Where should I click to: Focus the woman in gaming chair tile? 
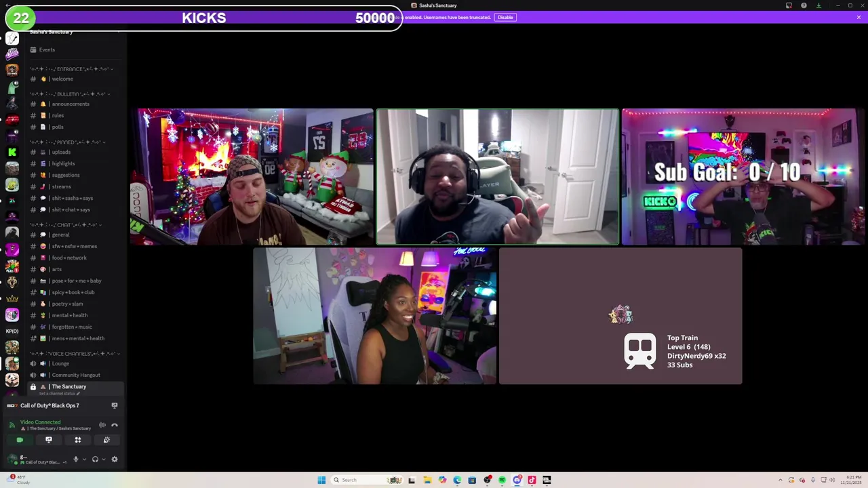[x=375, y=316]
